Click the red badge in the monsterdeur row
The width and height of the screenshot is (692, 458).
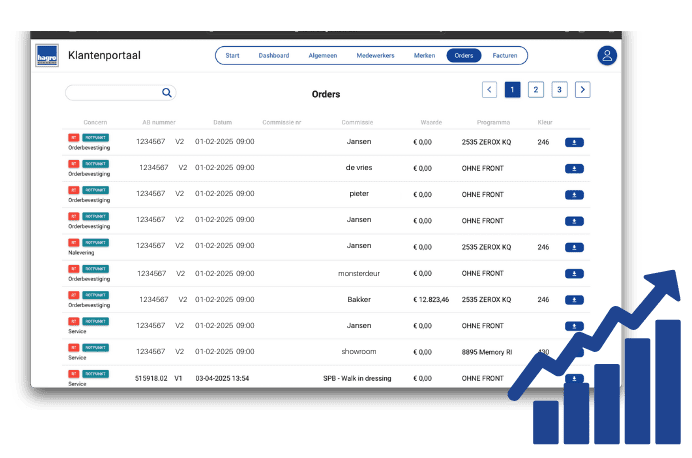pyautogui.click(x=74, y=269)
